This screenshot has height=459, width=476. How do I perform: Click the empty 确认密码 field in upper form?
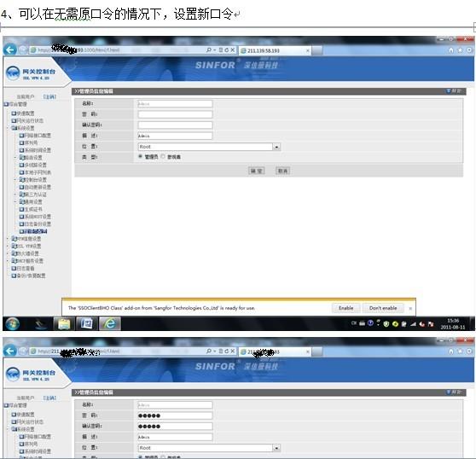pyautogui.click(x=175, y=125)
